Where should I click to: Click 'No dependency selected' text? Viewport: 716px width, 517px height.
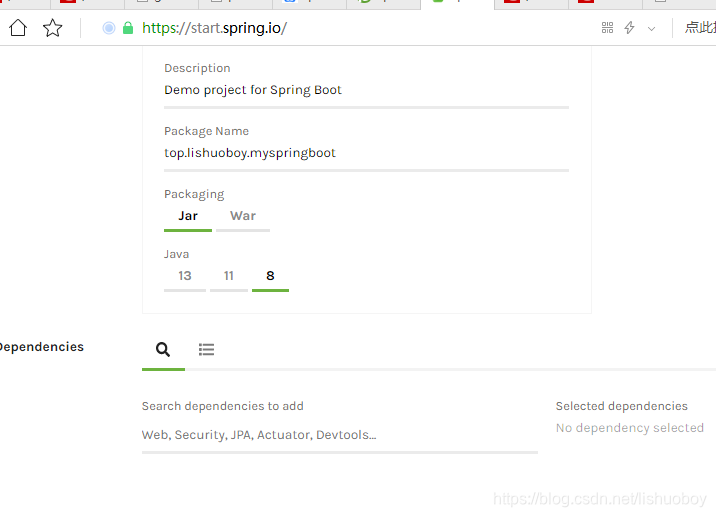[x=630, y=428]
